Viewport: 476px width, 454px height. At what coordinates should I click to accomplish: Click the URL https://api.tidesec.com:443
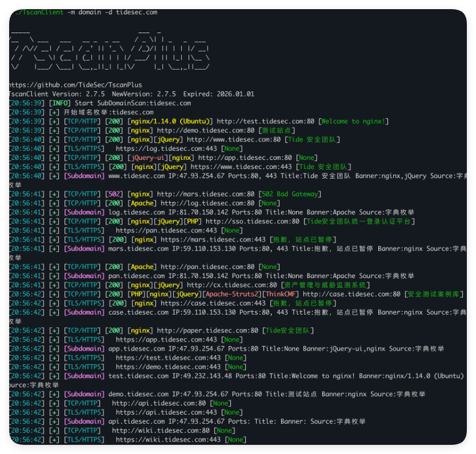(166, 413)
